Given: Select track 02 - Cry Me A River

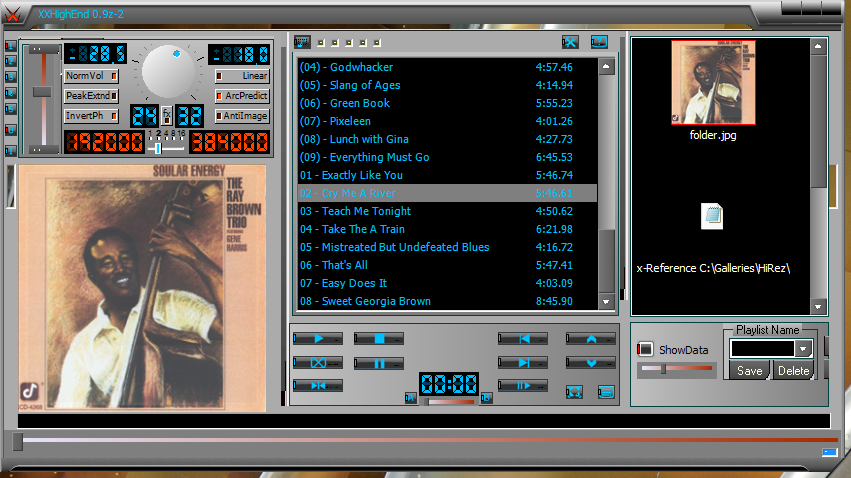Looking at the screenshot, I should pos(448,193).
